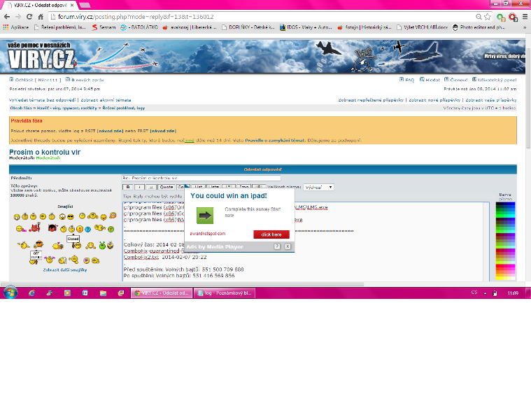Open the Chrome menu at the toolbar's right end
Image resolution: width=531 pixels, height=420 pixels.
(523, 16)
